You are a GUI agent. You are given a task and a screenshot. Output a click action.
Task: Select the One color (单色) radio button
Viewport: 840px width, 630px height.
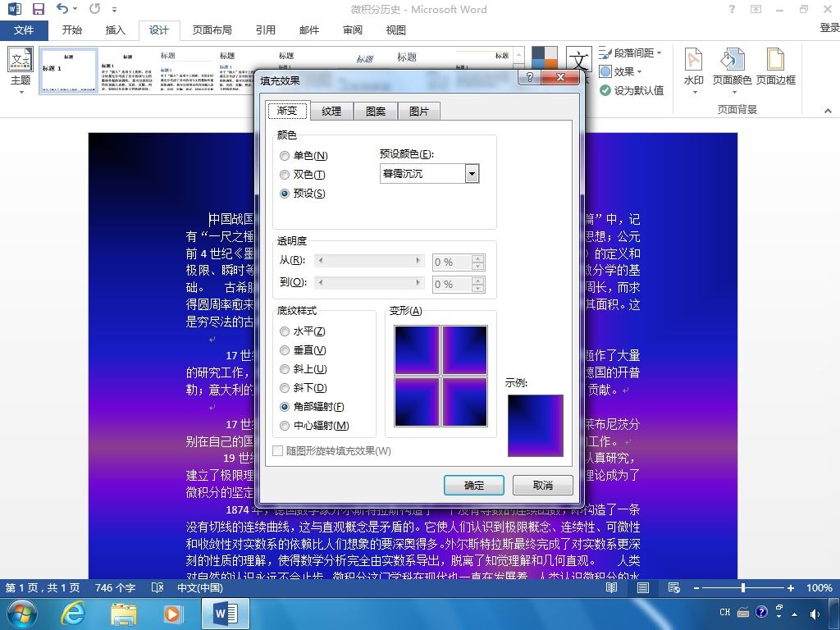point(285,156)
